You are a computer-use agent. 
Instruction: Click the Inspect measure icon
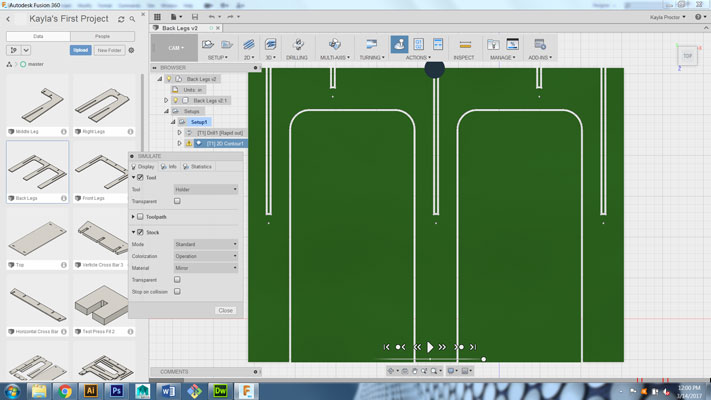465,44
